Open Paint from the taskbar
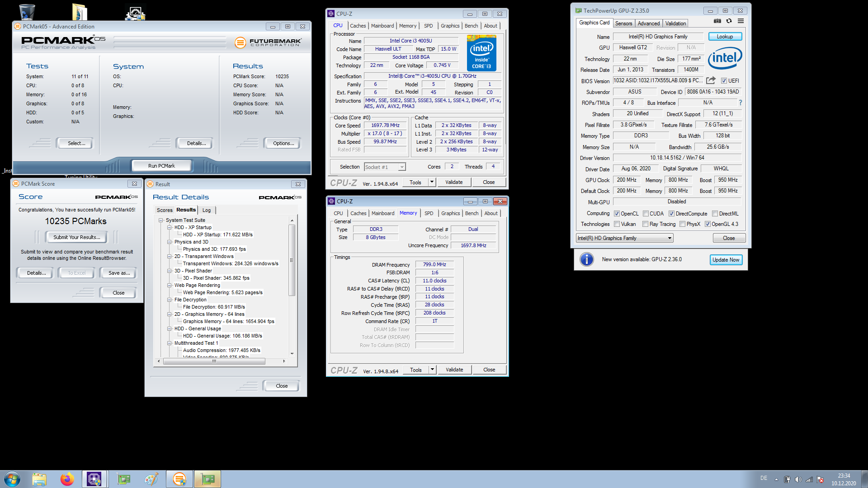868x488 pixels. pos(151,479)
